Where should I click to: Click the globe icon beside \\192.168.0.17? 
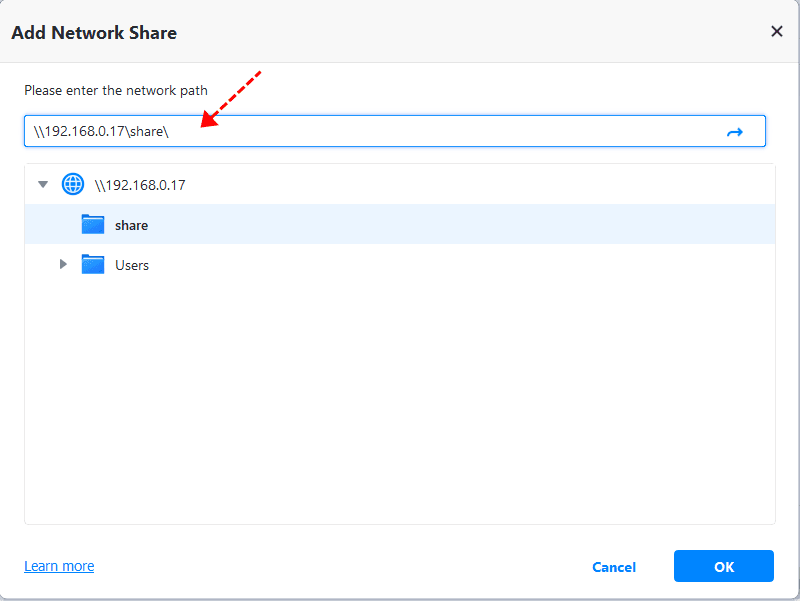point(73,184)
